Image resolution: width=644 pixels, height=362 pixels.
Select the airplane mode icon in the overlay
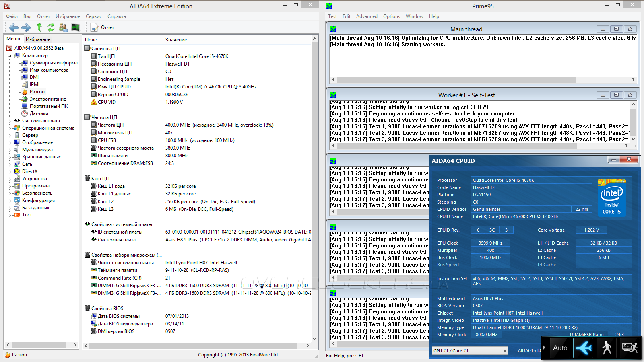point(583,348)
